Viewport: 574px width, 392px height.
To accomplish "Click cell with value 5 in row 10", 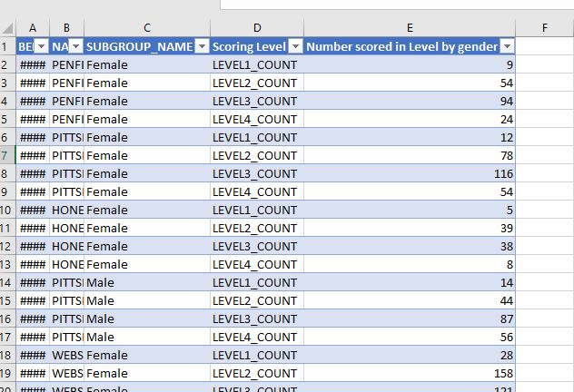I will coord(410,210).
